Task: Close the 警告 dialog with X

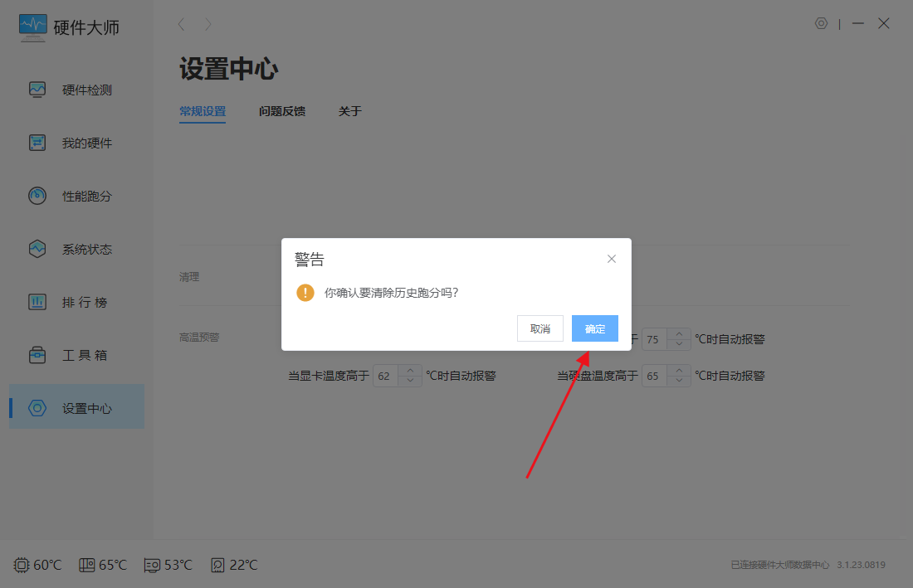Action: pyautogui.click(x=612, y=259)
